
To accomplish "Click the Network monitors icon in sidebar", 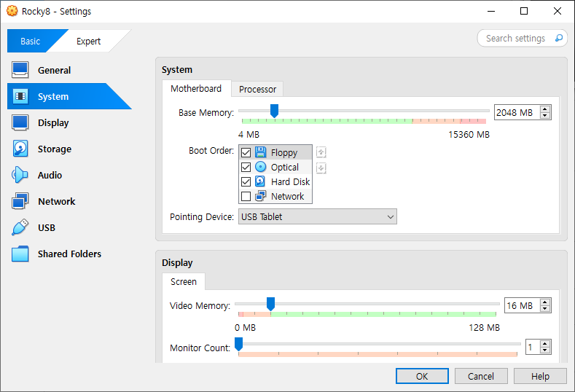I will (20, 201).
